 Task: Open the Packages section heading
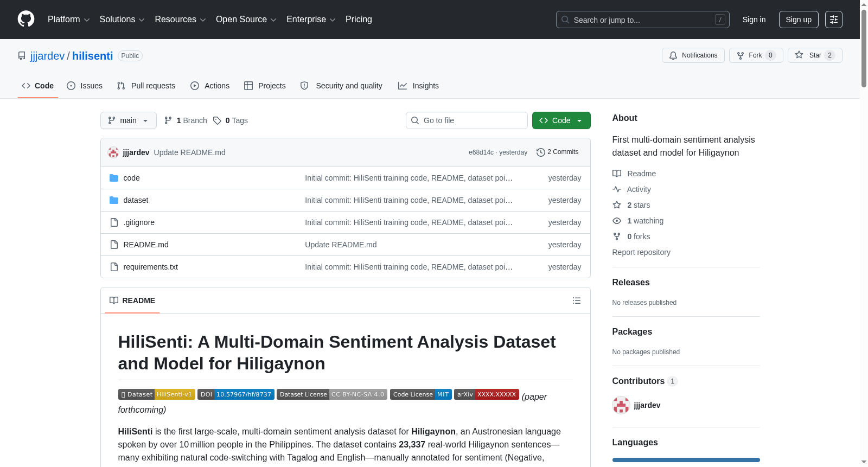click(x=632, y=332)
